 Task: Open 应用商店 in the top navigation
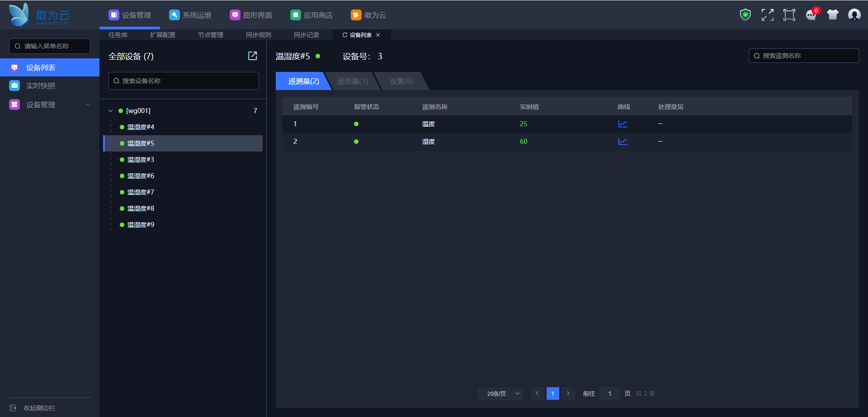[311, 15]
